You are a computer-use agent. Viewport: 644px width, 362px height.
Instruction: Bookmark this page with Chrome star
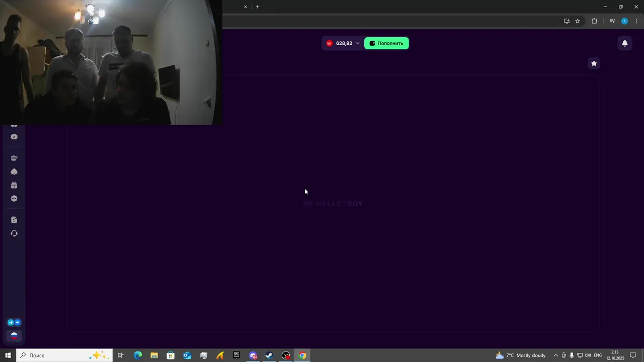pos(578,21)
